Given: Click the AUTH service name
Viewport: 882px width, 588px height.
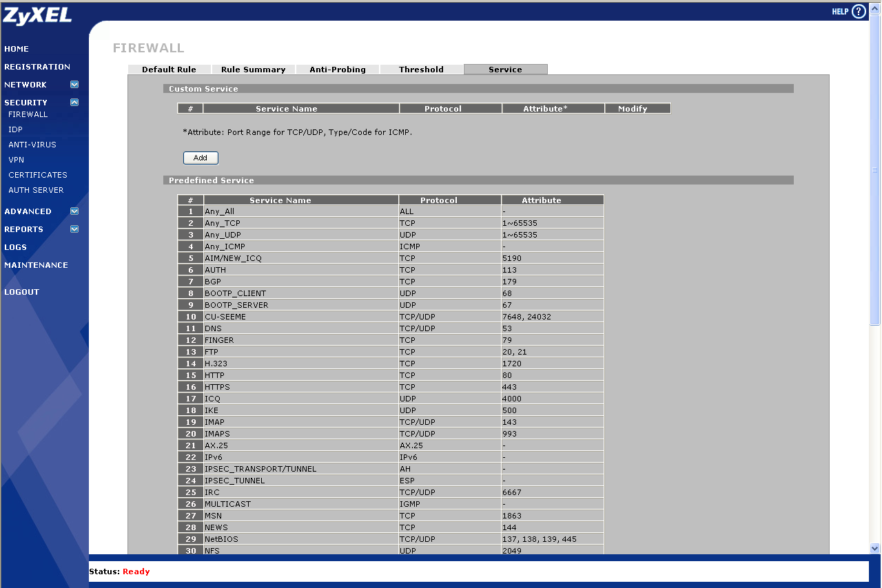Looking at the screenshot, I should point(215,270).
